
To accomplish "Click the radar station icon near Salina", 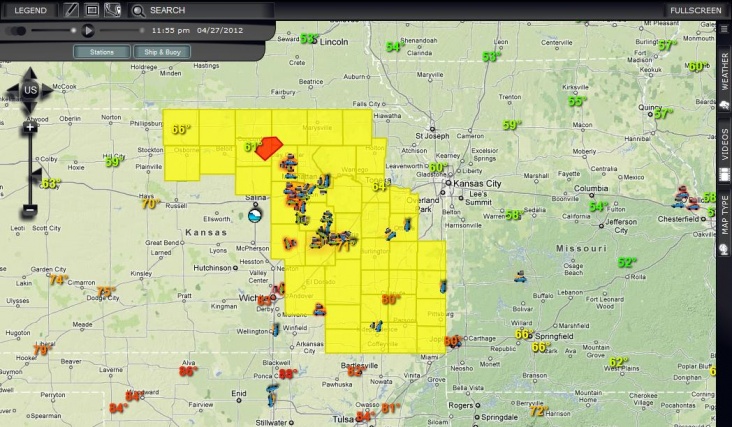I will pyautogui.click(x=256, y=214).
